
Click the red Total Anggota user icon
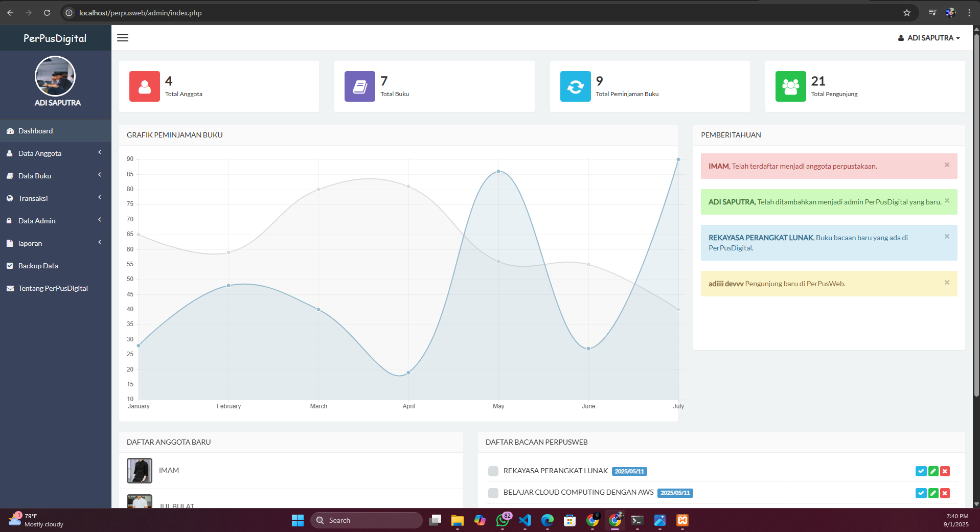click(145, 86)
